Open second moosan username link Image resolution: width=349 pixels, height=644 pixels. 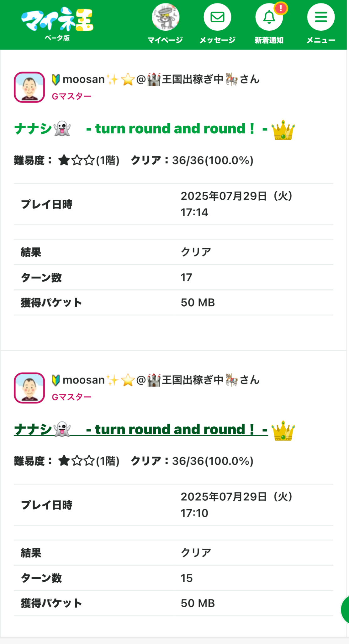point(155,380)
